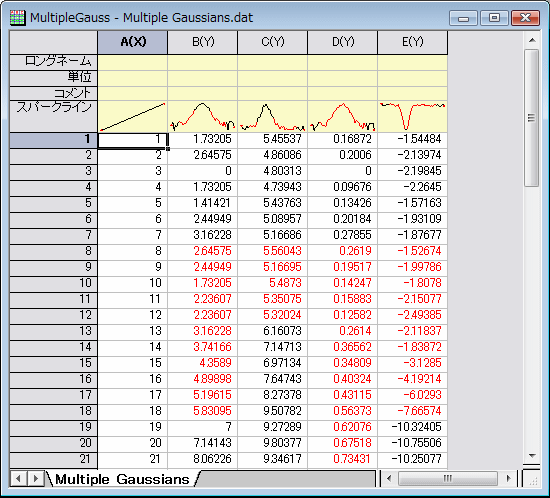
Task: Open sparkline thumbnail in column E
Action: click(x=412, y=116)
